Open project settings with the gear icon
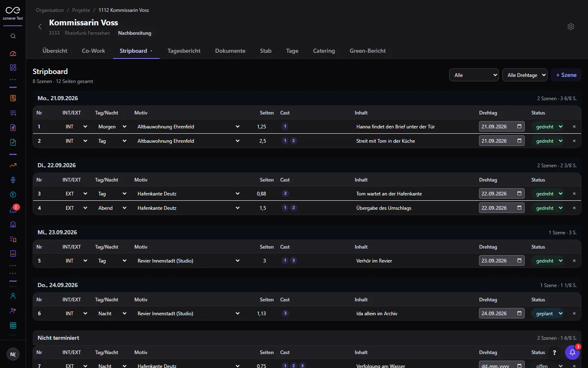The height and width of the screenshot is (368, 588). click(x=571, y=27)
